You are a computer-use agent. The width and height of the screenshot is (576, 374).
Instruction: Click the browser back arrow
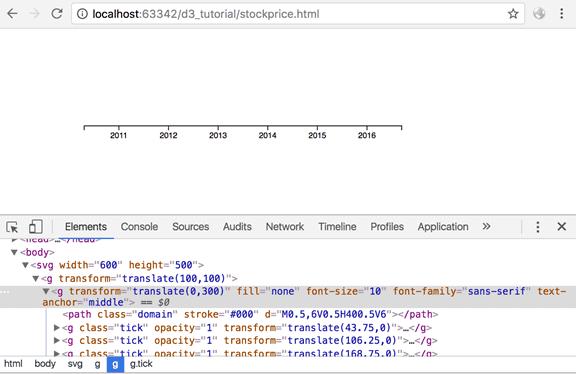[x=12, y=14]
